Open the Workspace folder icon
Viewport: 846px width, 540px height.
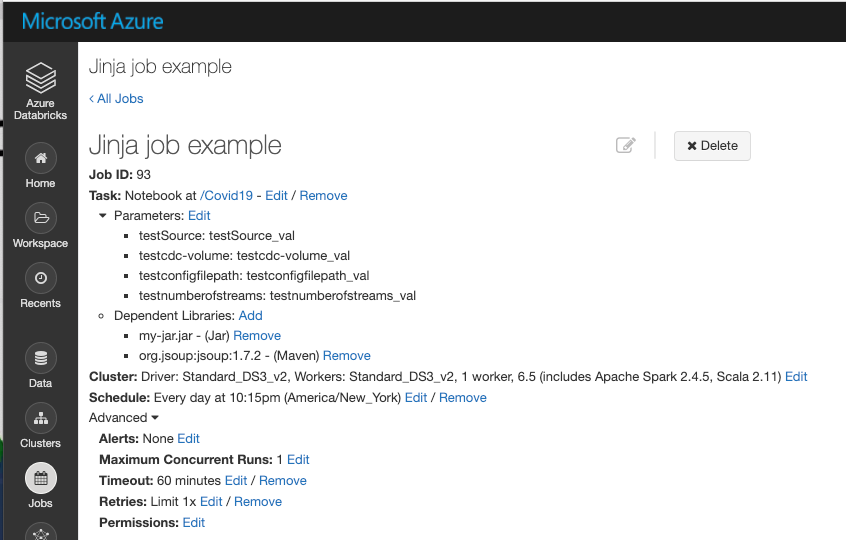(x=40, y=218)
